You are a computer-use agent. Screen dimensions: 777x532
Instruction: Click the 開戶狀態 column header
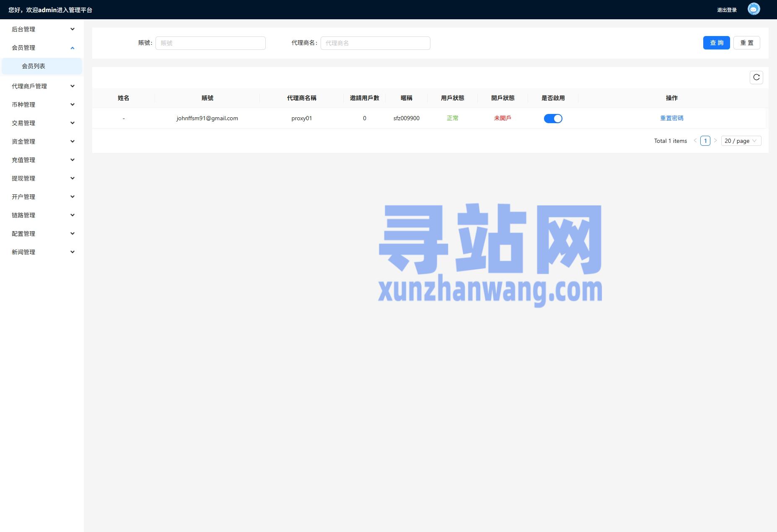[502, 98]
